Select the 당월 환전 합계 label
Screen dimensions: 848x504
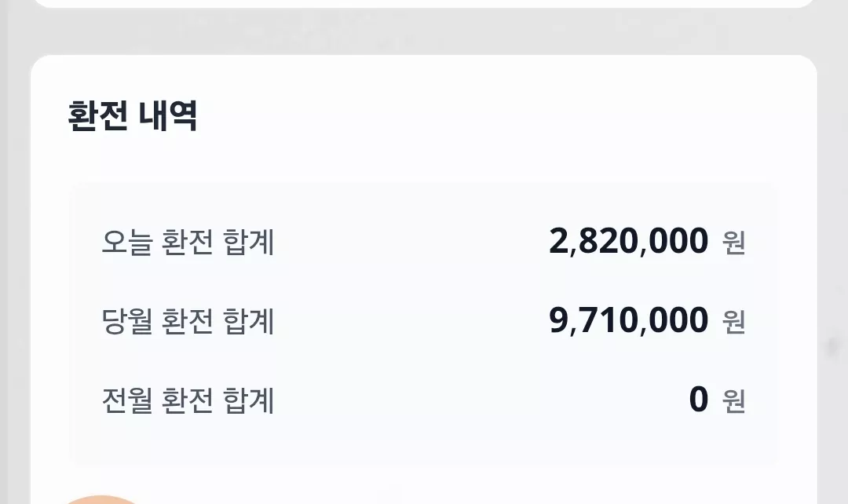[188, 321]
